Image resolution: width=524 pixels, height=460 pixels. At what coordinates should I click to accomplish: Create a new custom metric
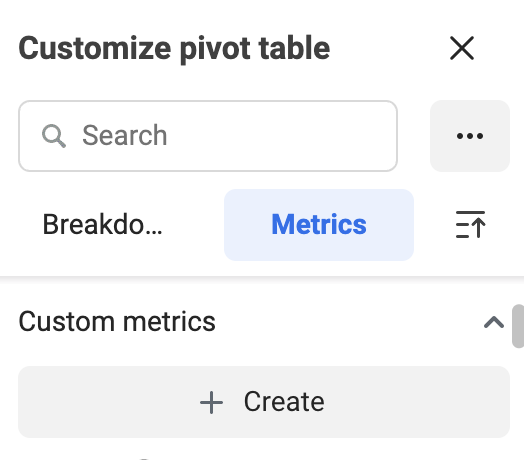[x=264, y=402]
